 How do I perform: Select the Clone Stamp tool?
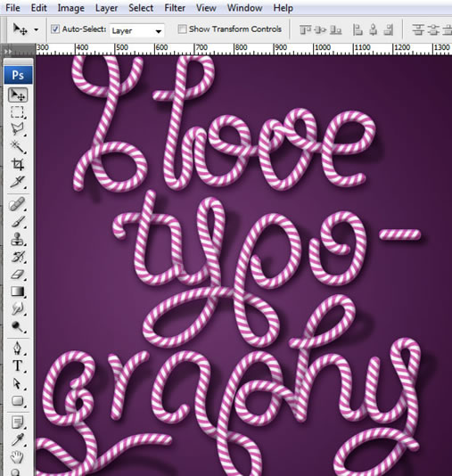tap(17, 239)
